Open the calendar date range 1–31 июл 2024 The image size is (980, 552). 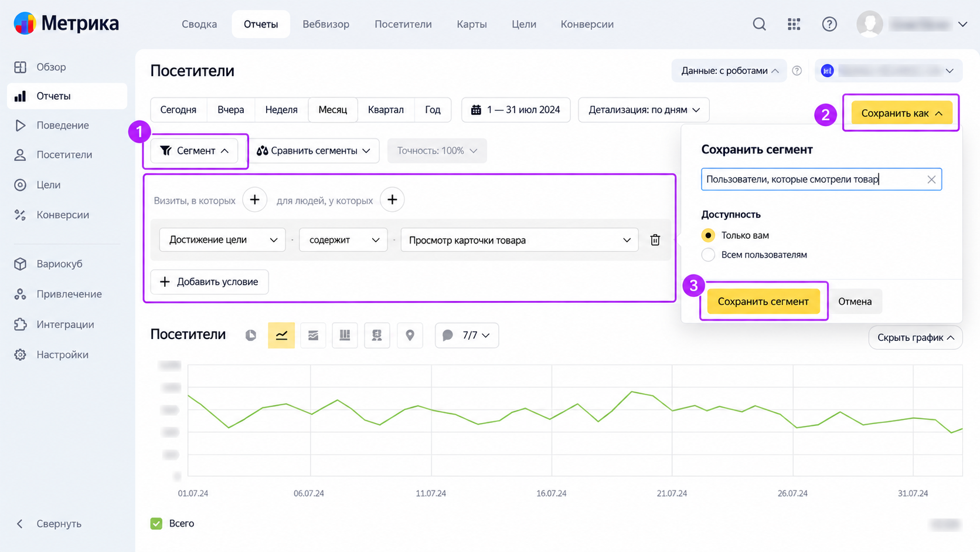pyautogui.click(x=516, y=110)
